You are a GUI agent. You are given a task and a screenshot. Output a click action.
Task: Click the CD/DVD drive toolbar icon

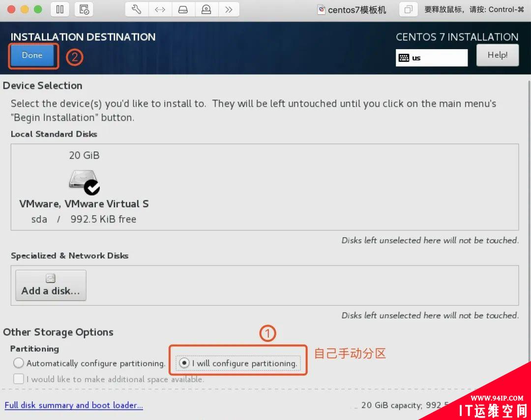click(x=206, y=9)
